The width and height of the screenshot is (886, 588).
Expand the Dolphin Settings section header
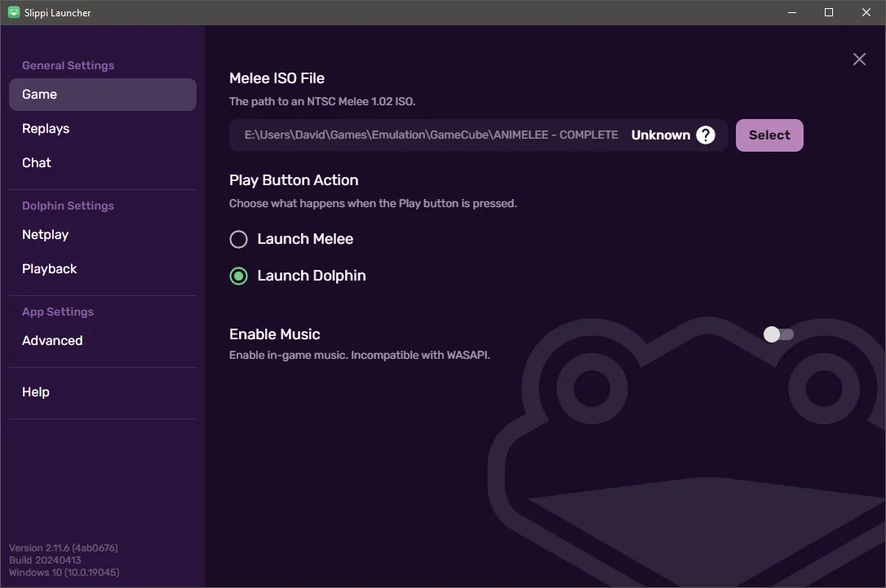(68, 206)
